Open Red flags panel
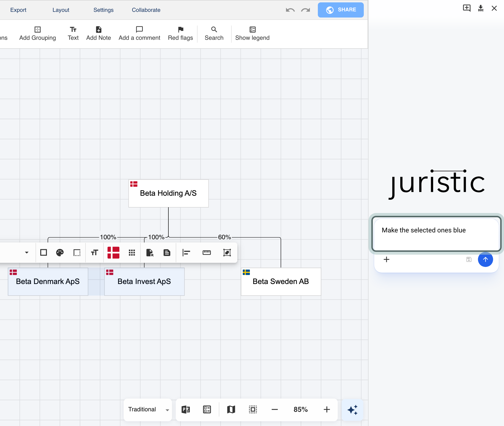Viewport: 504px width, 426px height. pyautogui.click(x=180, y=34)
